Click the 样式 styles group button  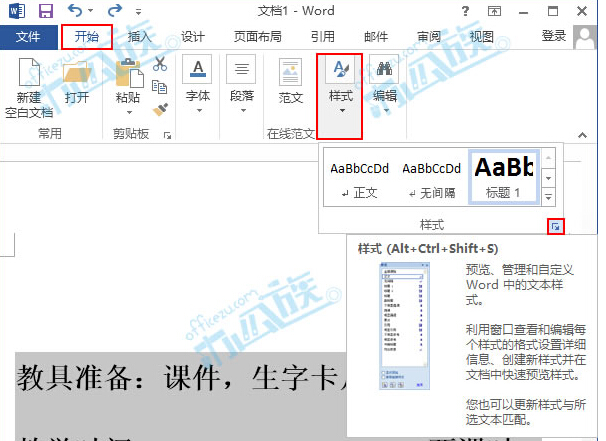tap(340, 96)
